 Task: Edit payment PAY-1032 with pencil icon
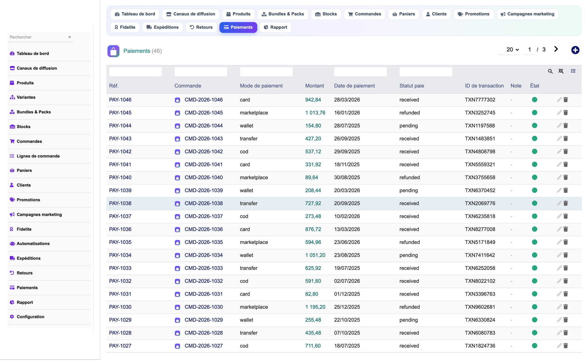click(x=559, y=281)
